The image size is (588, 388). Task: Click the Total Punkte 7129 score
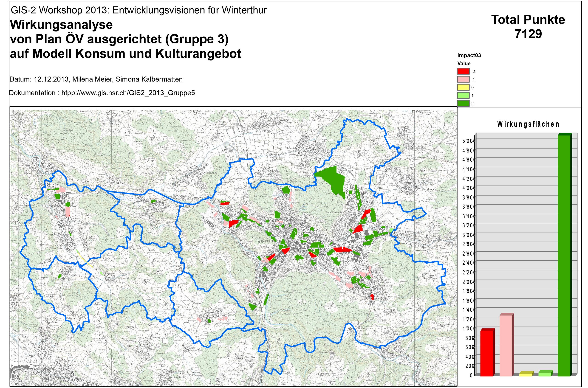coord(528,27)
